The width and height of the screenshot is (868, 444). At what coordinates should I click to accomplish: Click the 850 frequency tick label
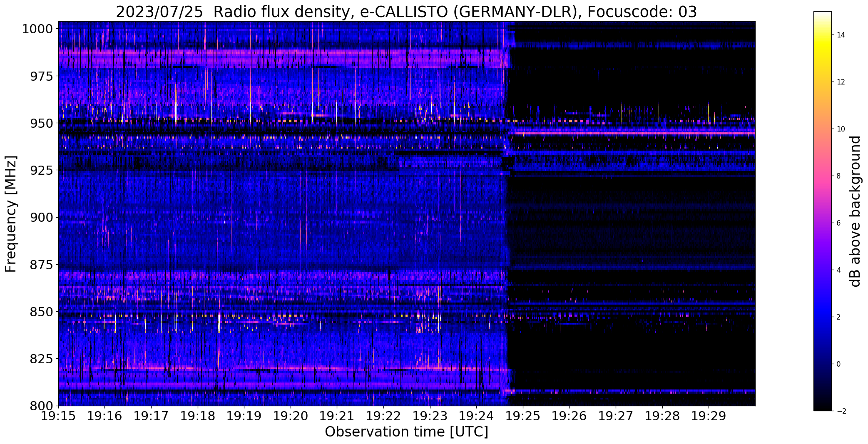(x=41, y=311)
